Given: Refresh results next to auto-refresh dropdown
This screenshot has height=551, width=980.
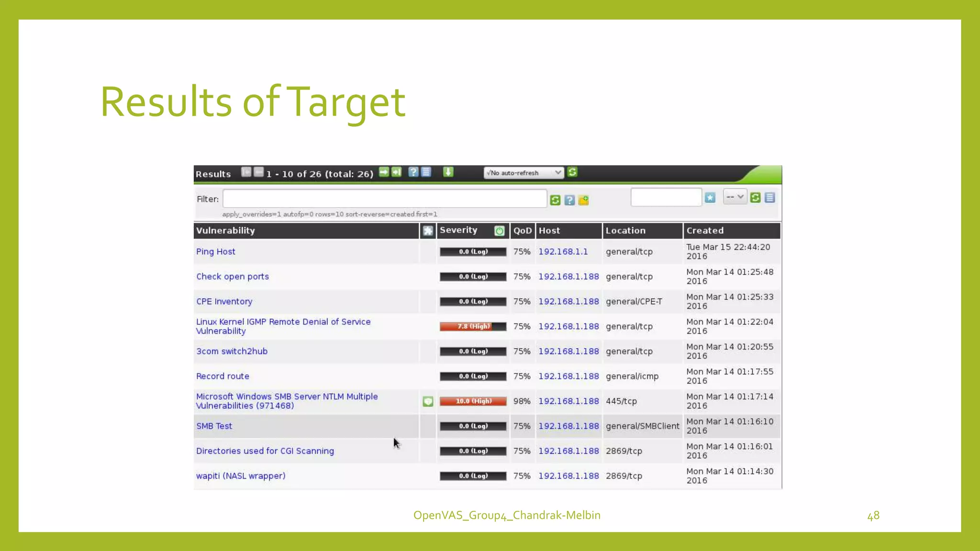Looking at the screenshot, I should pos(572,172).
